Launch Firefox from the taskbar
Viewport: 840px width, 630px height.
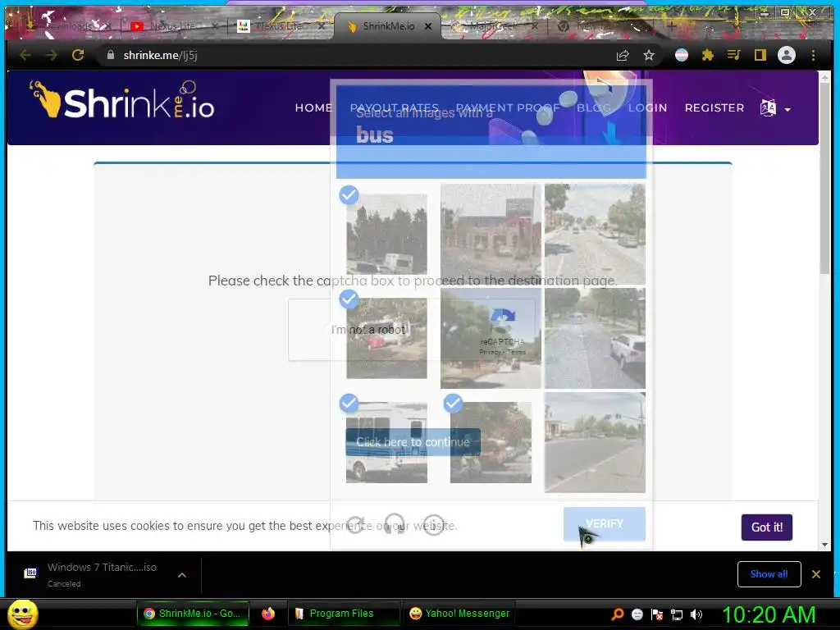click(268, 614)
